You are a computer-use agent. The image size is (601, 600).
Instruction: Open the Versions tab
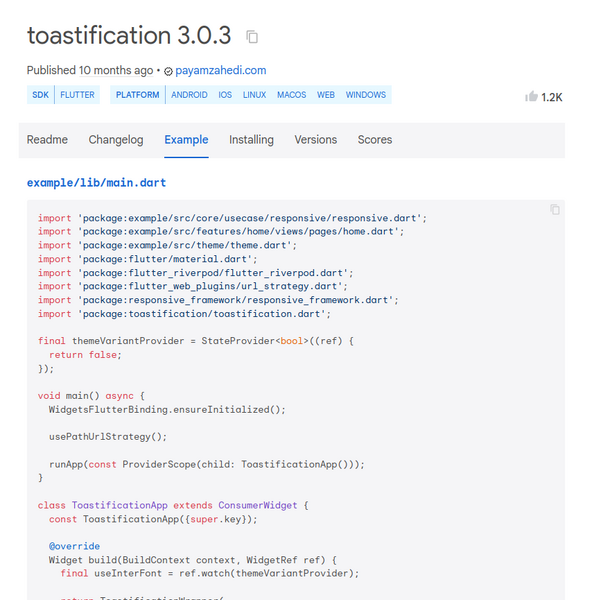[315, 140]
